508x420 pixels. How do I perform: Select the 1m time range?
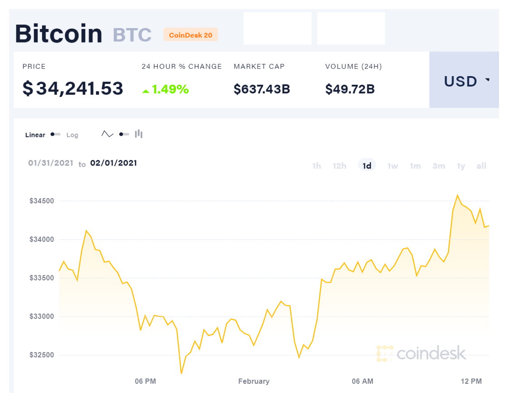point(415,166)
